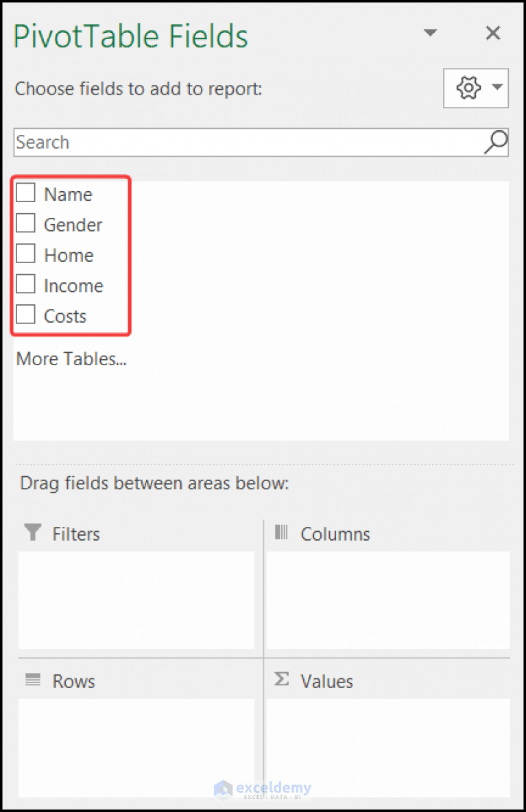
Task: Check the Home field checkbox
Action: pos(25,253)
